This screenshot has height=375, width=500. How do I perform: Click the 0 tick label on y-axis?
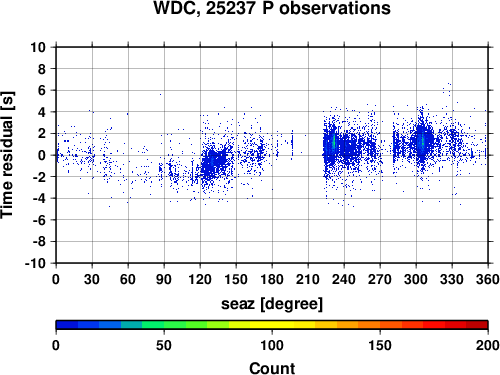point(42,155)
